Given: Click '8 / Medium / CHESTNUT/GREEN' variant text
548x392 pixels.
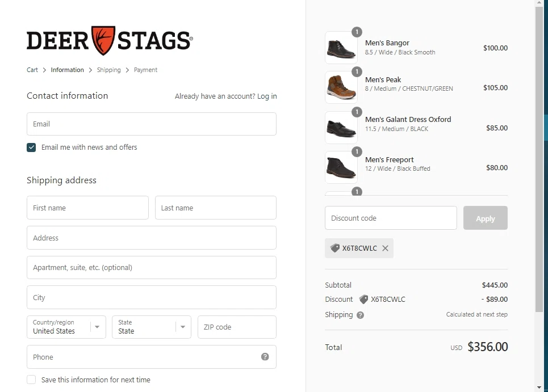Looking at the screenshot, I should pyautogui.click(x=409, y=88).
